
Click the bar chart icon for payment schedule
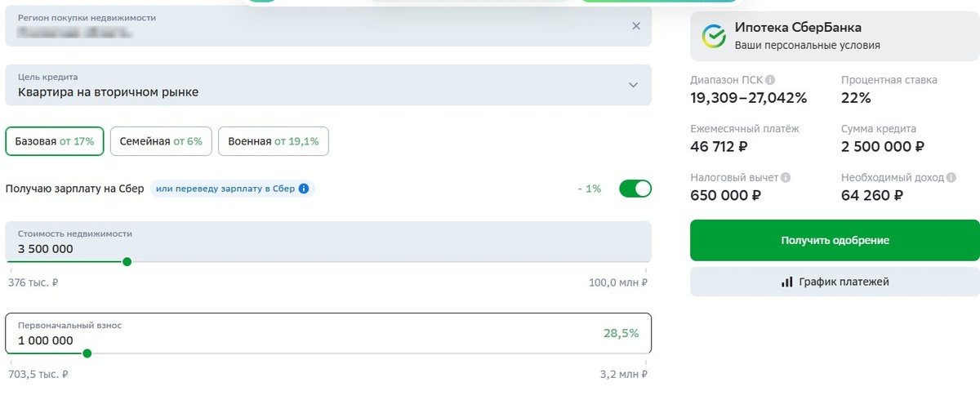pyautogui.click(x=787, y=282)
